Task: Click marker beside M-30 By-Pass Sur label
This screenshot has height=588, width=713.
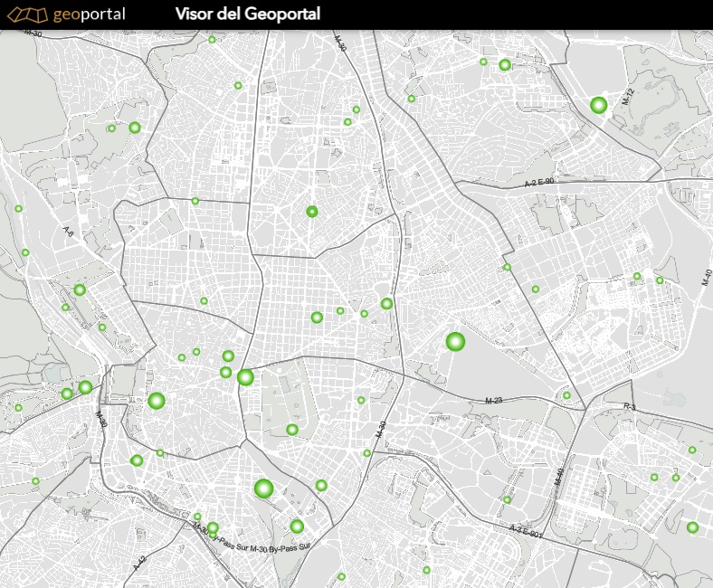Action: click(x=213, y=528)
